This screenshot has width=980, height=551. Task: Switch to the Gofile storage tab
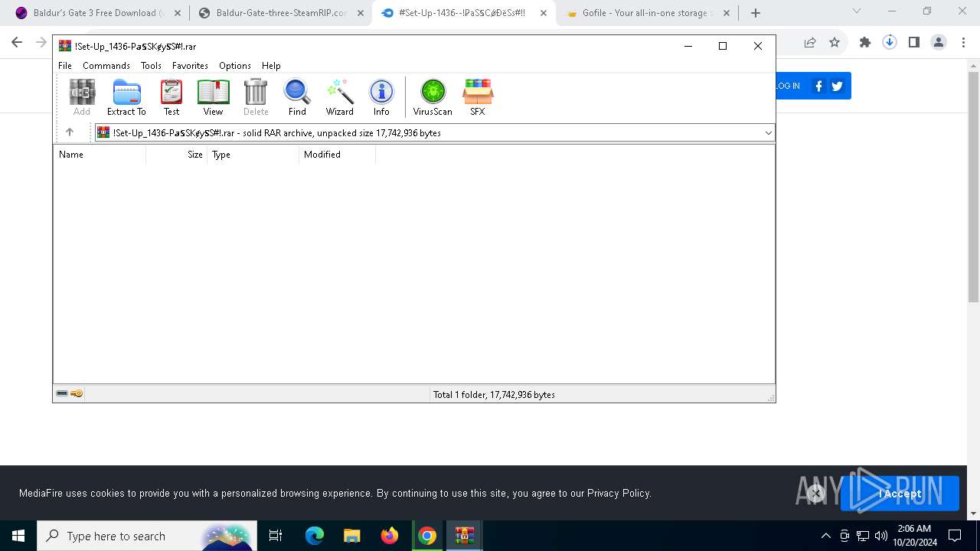point(648,13)
